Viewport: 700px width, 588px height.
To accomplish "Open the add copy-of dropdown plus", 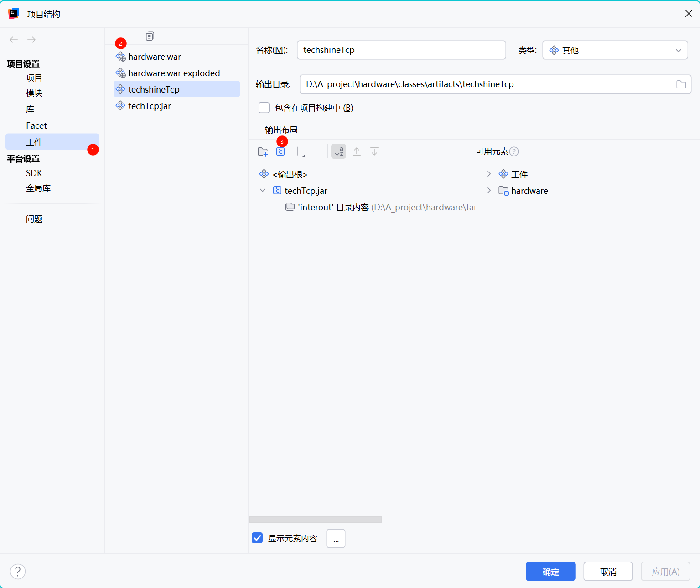I will click(299, 151).
